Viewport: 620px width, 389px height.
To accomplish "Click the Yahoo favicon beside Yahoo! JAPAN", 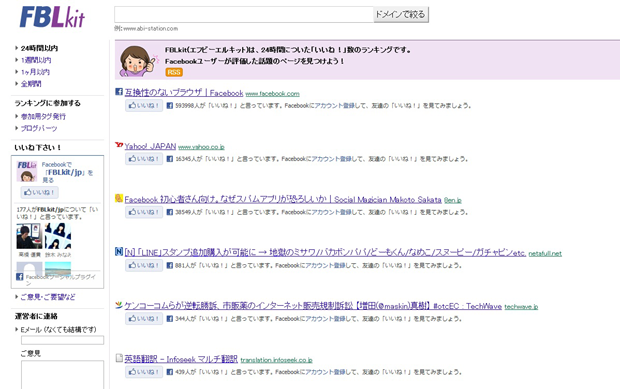I will (119, 145).
